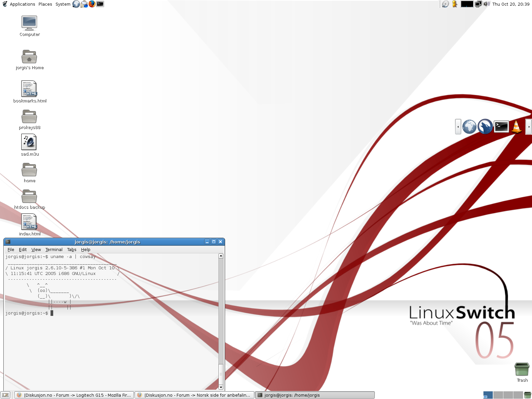This screenshot has width=532, height=399.
Task: Expand dock using right arrow handle
Action: (529, 127)
